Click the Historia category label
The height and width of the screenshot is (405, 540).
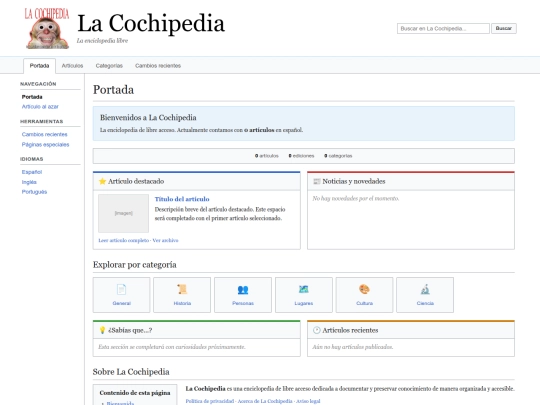pos(182,303)
